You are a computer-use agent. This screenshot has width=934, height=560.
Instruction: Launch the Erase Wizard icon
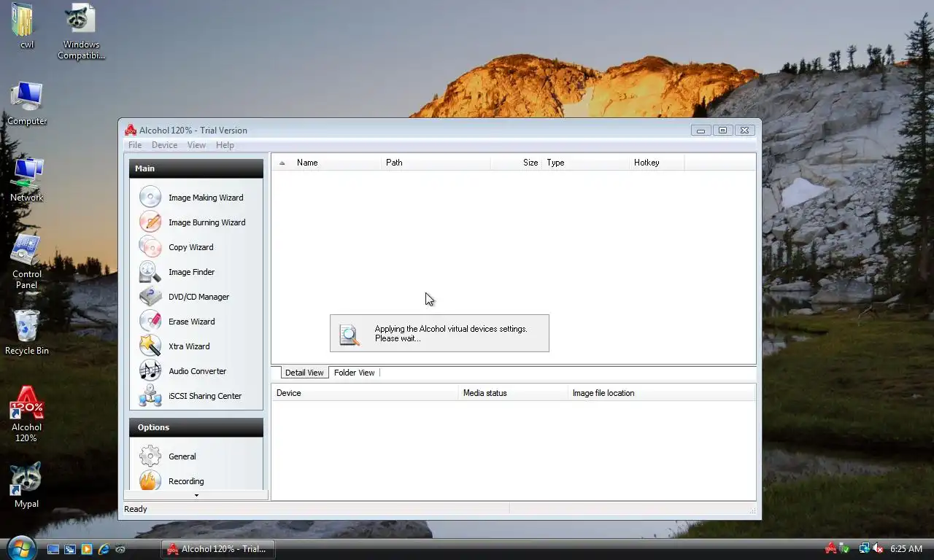pyautogui.click(x=150, y=322)
